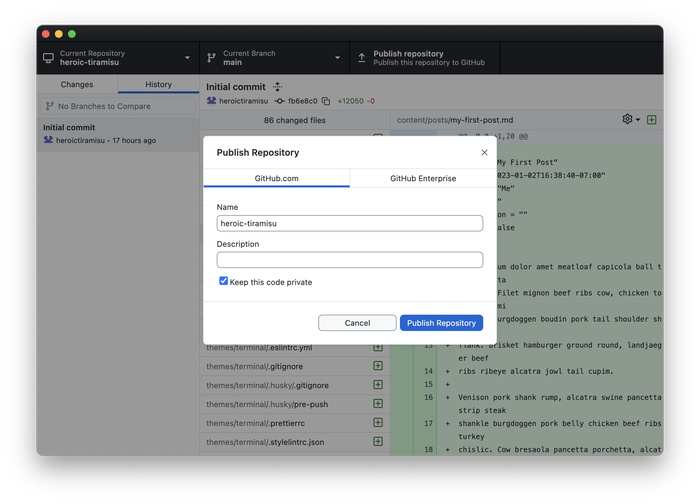Click branch icon in Current Branch

click(x=211, y=58)
